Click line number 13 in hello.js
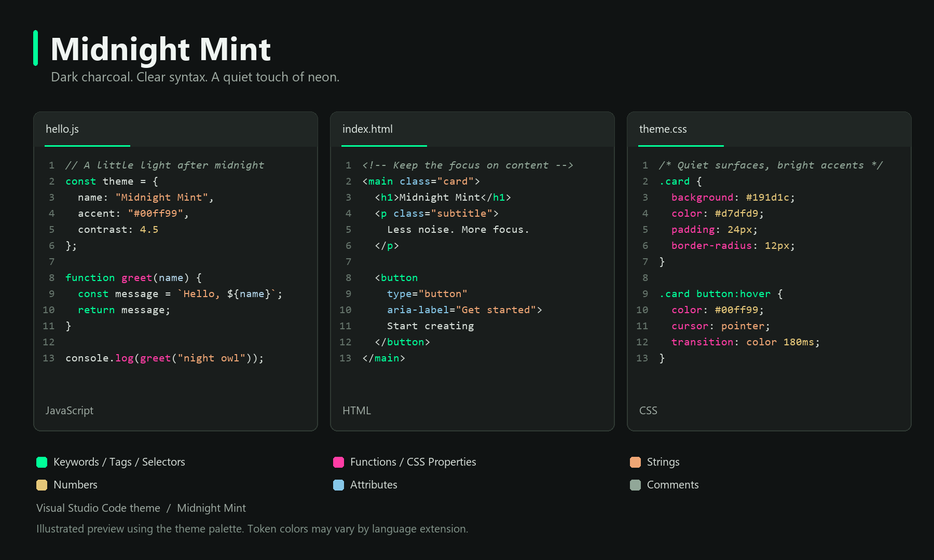 click(48, 358)
